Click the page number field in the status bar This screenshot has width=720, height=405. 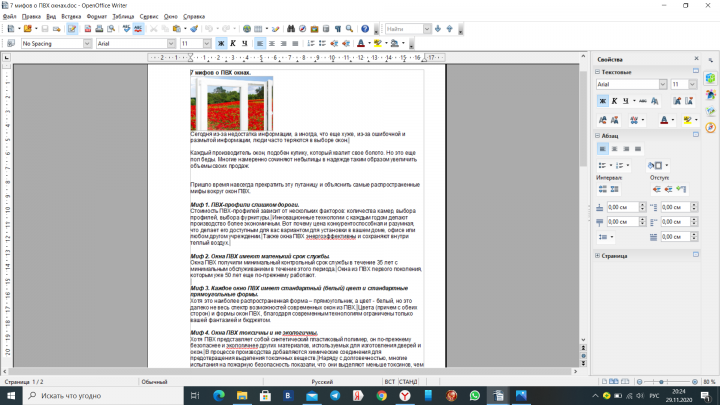click(x=24, y=382)
